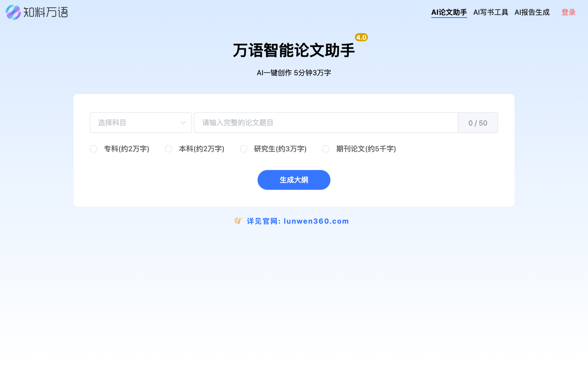Select the 研究生(约3万字) radio button
Viewport: 588px width, 368px height.
pyautogui.click(x=243, y=149)
